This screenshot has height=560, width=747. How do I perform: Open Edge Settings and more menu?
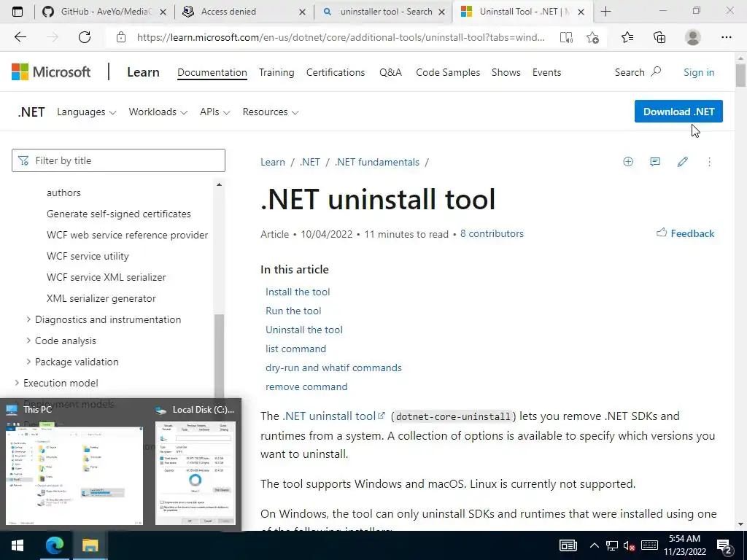point(726,37)
